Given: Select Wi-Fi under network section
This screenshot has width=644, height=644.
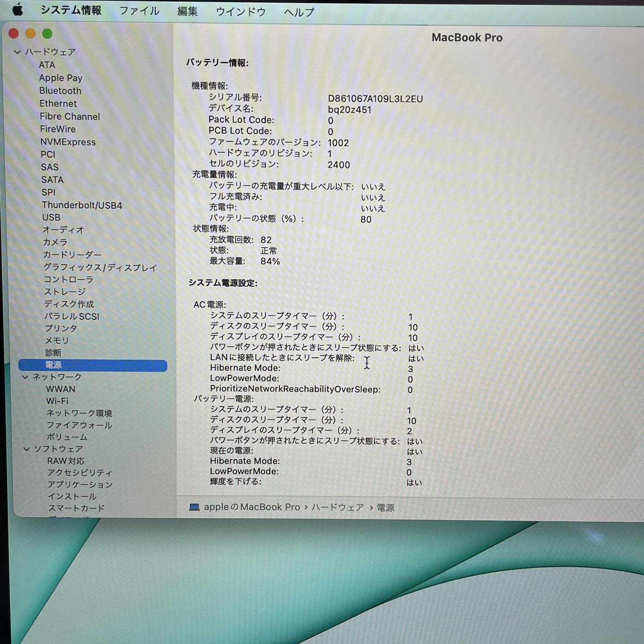Looking at the screenshot, I should 57,401.
